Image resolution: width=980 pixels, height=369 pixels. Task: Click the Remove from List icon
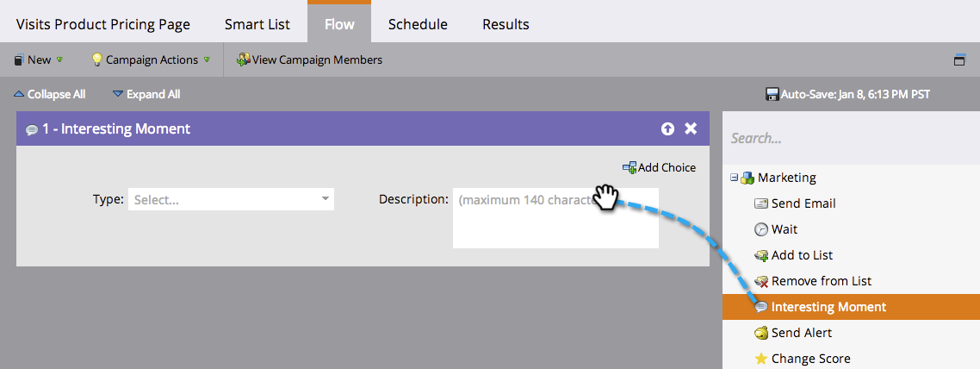[760, 281]
